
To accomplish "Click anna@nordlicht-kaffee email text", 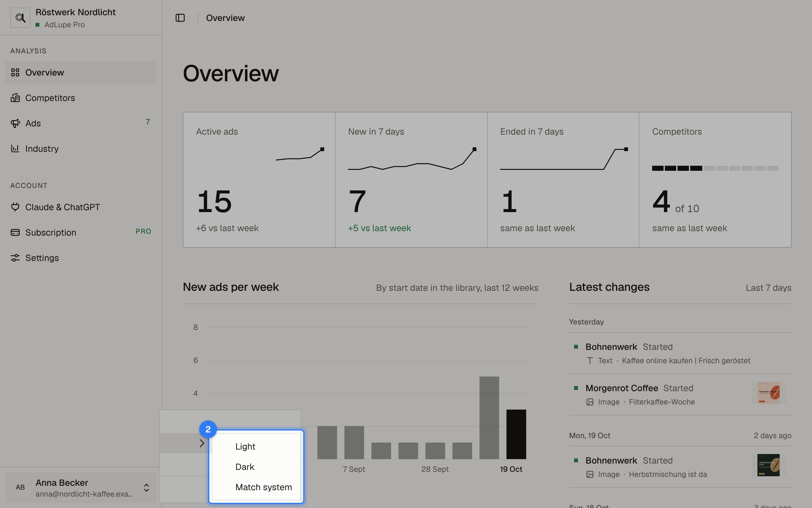I will (x=84, y=494).
